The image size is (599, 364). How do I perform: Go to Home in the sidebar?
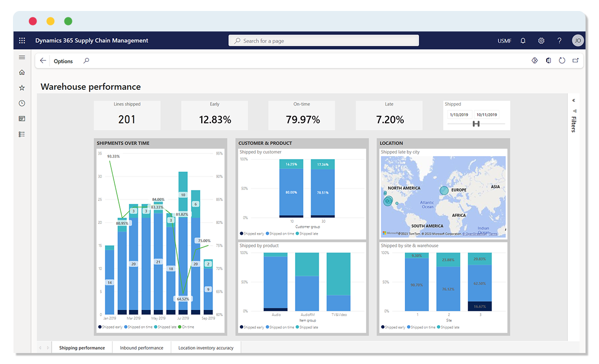pos(22,72)
